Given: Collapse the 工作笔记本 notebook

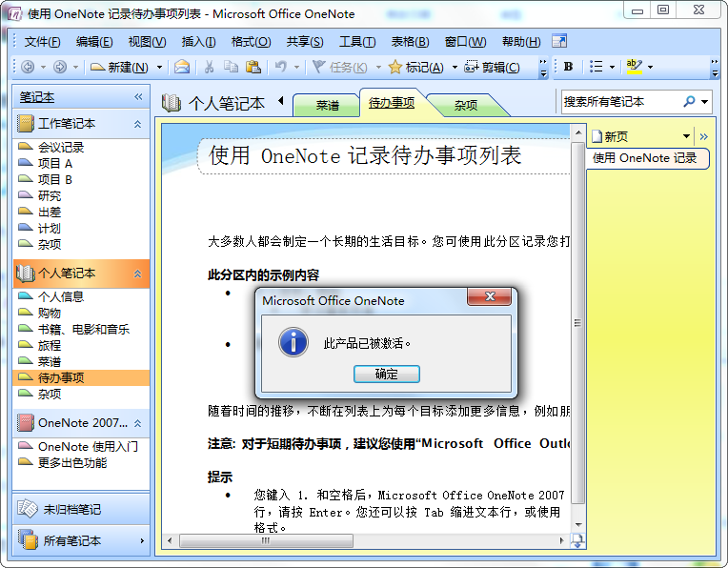Looking at the screenshot, I should (137, 124).
